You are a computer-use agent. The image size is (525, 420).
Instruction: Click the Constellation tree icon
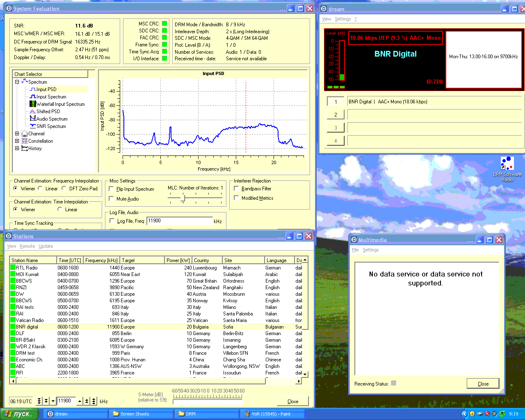(x=25, y=141)
